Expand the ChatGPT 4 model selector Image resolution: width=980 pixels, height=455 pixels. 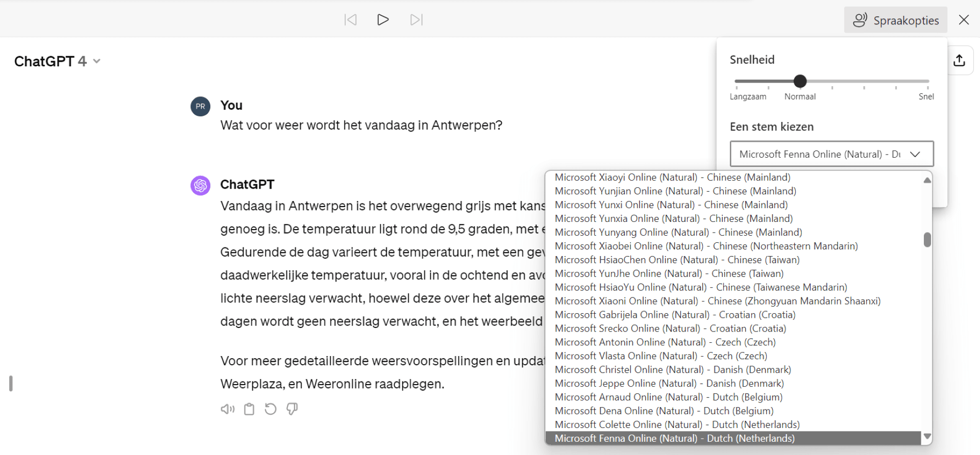(57, 61)
